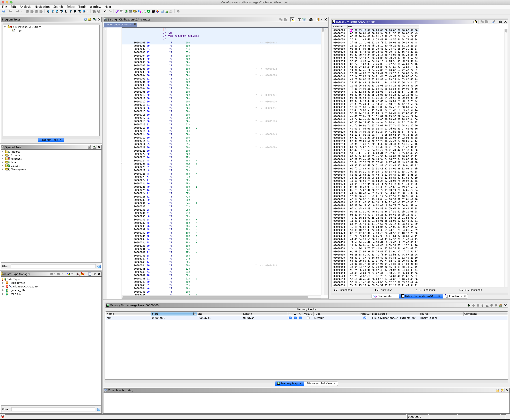Click the Console scroll lock icon
Viewport: 510px width, 420px height.
coord(498,390)
